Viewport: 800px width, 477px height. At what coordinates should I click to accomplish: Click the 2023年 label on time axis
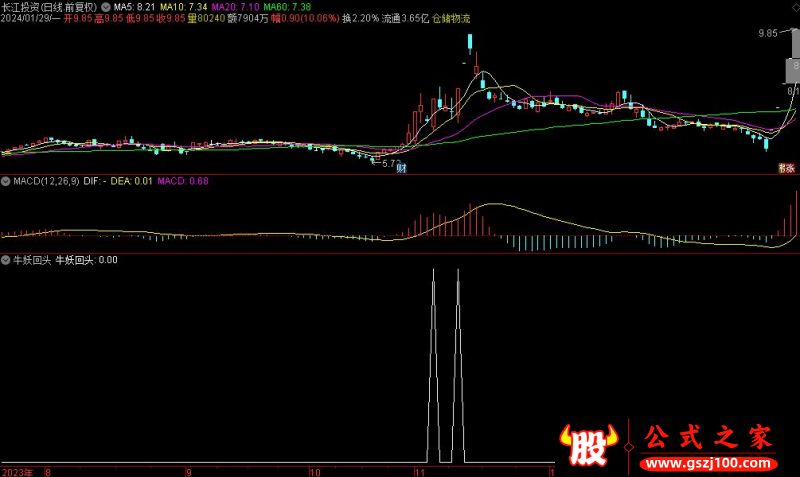tap(17, 470)
